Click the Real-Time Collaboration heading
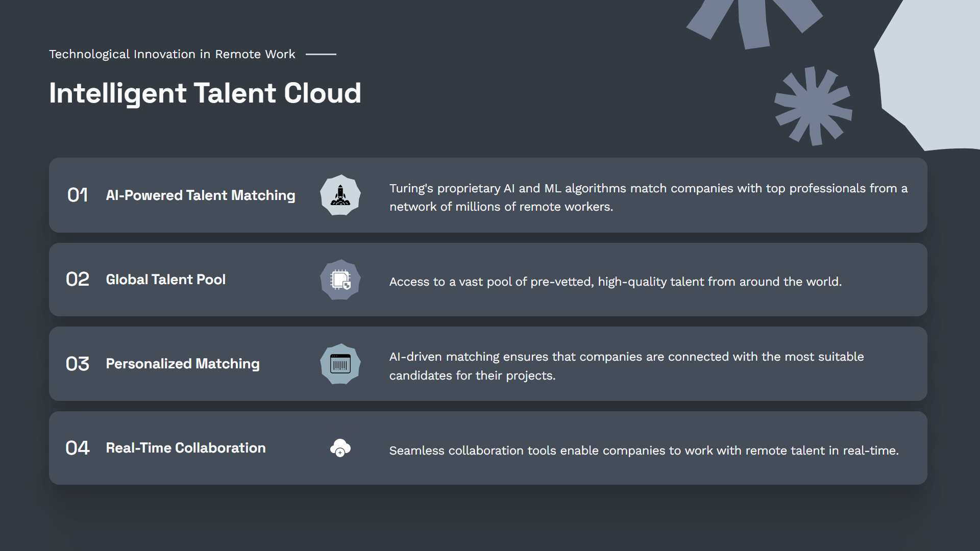This screenshot has height=551, width=980. [186, 448]
